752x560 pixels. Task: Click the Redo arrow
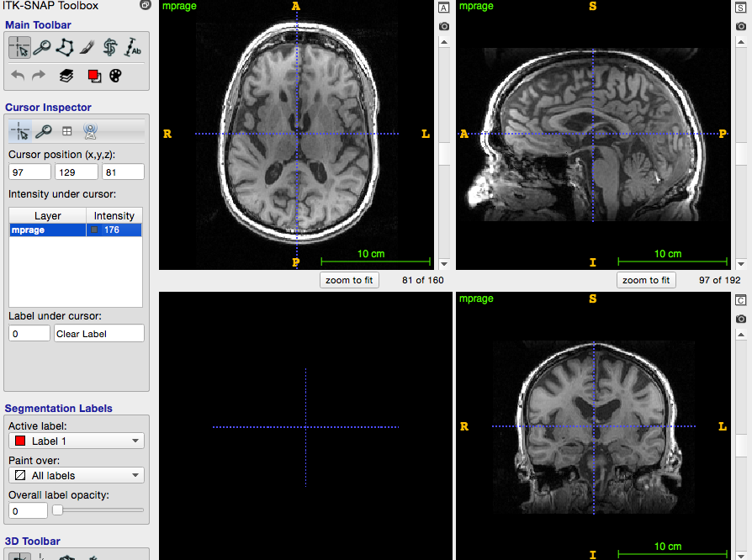[x=39, y=76]
